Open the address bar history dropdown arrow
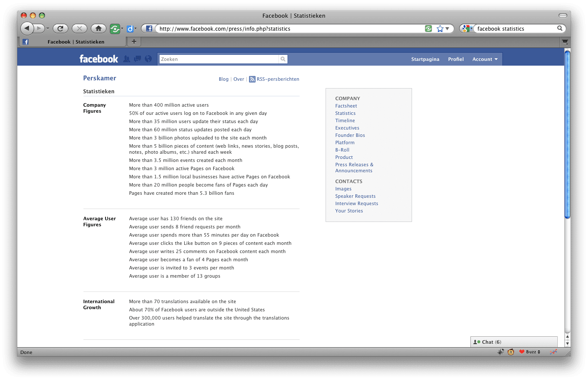588x380 pixels. pyautogui.click(x=447, y=29)
